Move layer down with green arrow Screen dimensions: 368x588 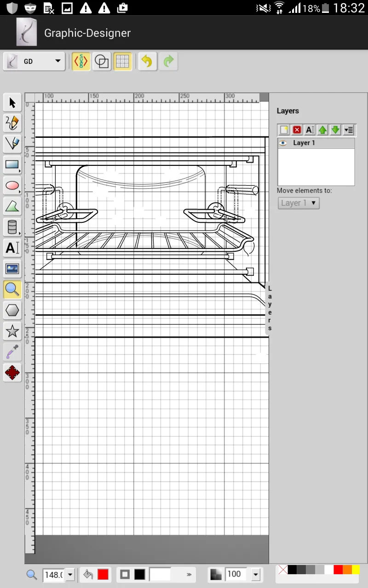click(335, 130)
